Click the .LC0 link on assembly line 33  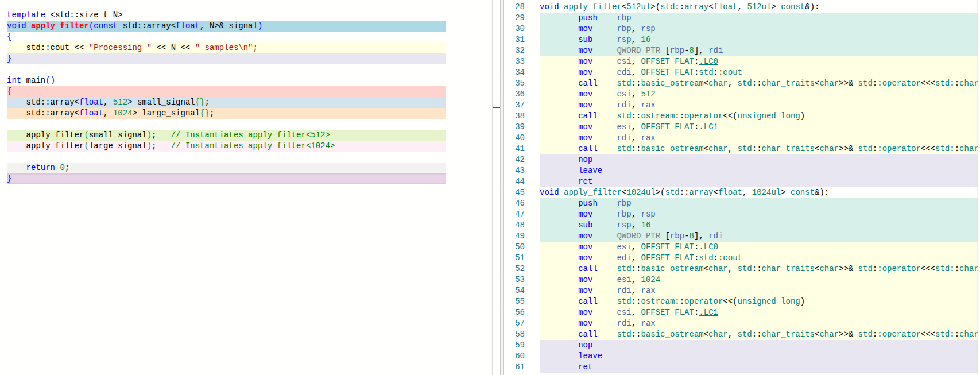click(x=708, y=61)
